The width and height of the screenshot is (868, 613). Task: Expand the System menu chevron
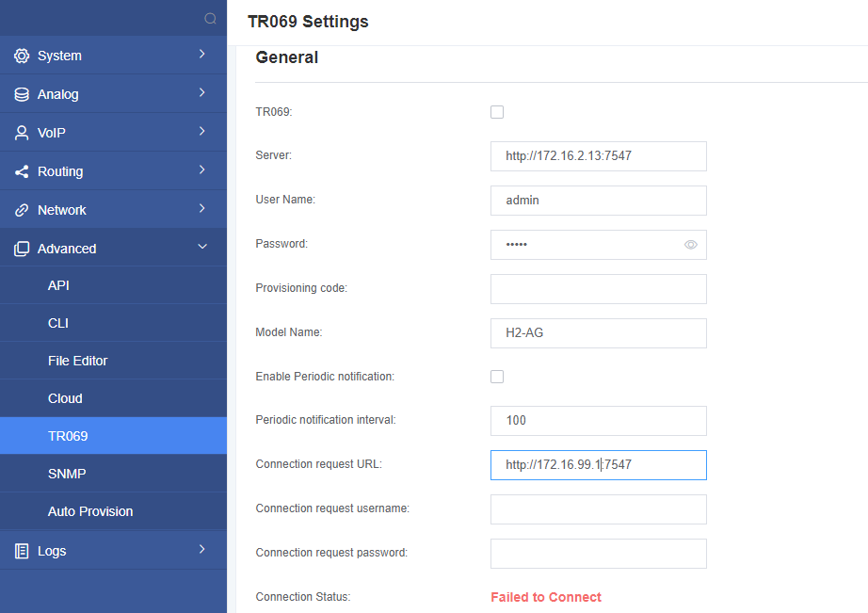(202, 55)
